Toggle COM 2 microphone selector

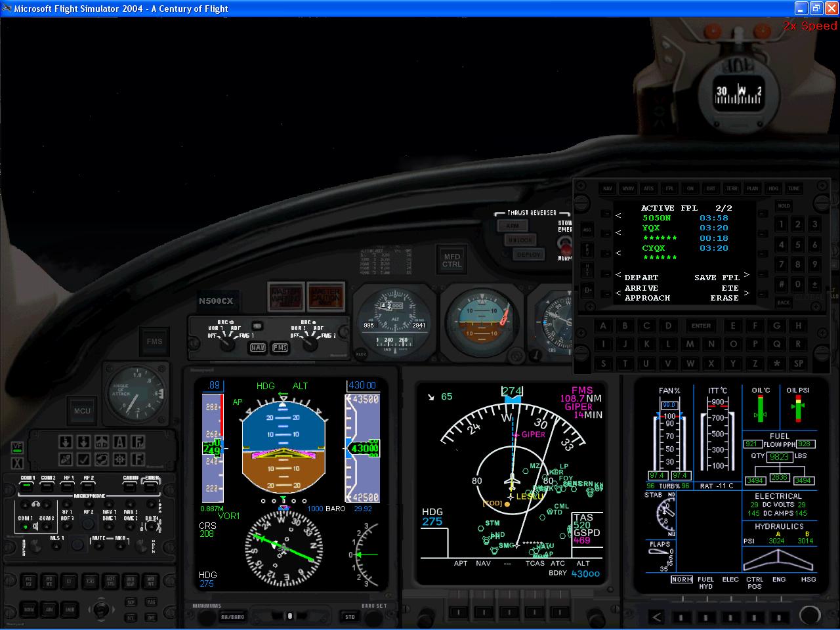[48, 486]
